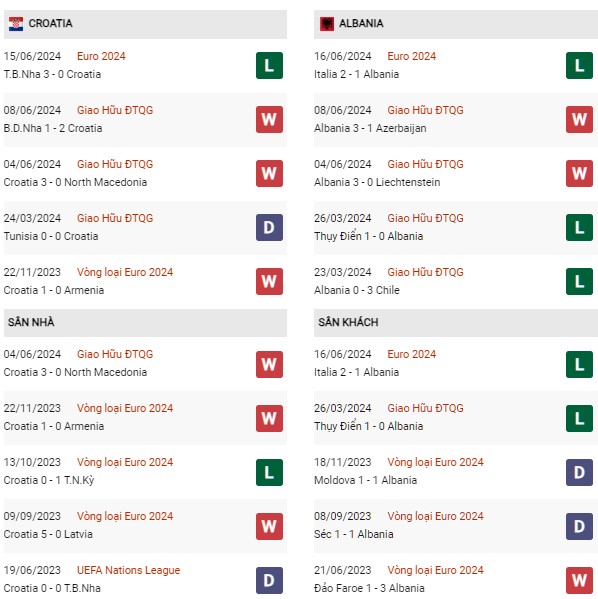This screenshot has width=598, height=599.
Task: Open Euro 2024 link dated 15/06/2024
Action: coord(101,56)
